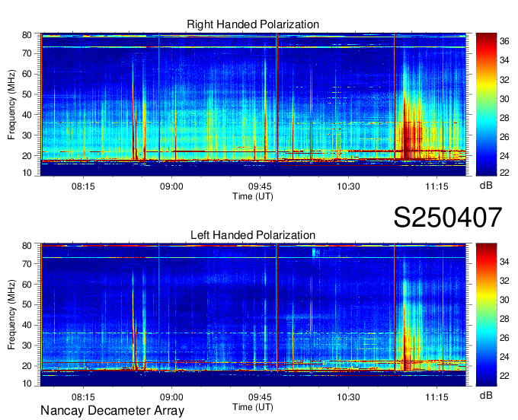This screenshot has width=518, height=420.
Task: Click Time (UT) label under left-handed plot
Action: coord(253,407)
